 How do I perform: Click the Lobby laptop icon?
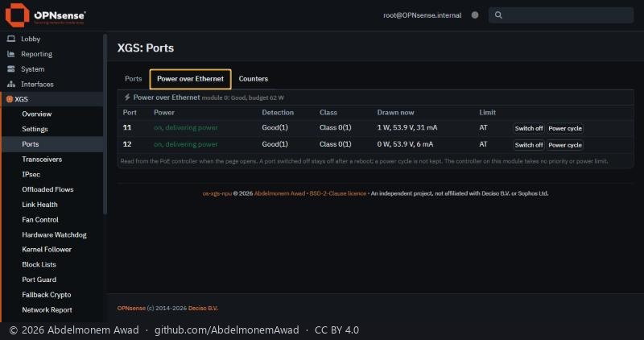(x=11, y=39)
